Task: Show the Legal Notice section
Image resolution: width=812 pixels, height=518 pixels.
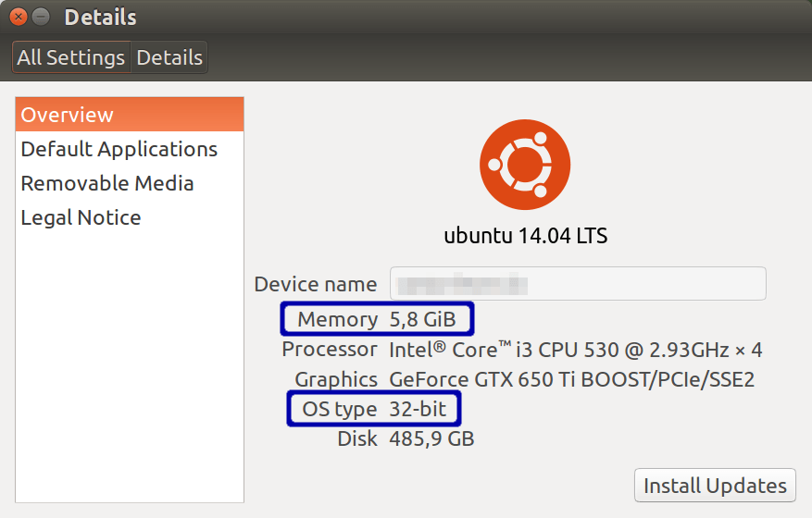Action: point(81,217)
